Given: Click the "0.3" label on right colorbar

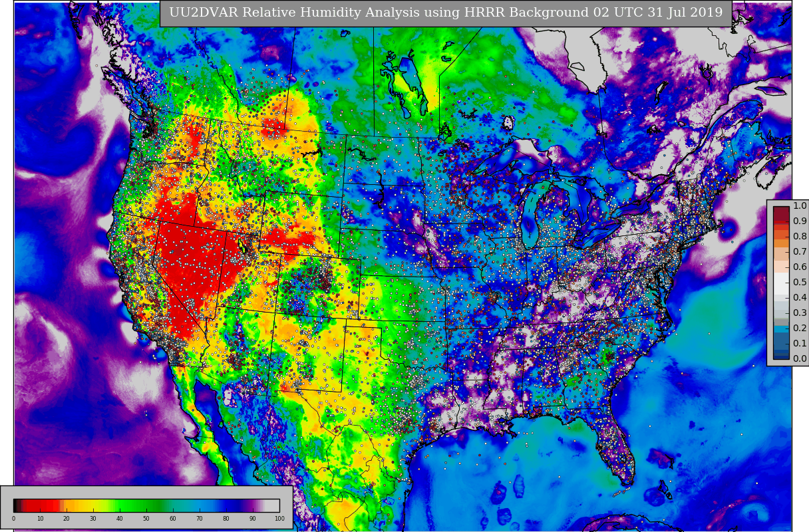Looking at the screenshot, I should tap(800, 313).
